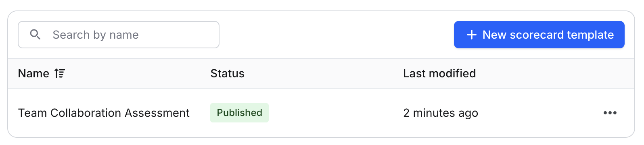Click the New scorecard template label text
Image resolution: width=644 pixels, height=145 pixels.
(x=548, y=35)
